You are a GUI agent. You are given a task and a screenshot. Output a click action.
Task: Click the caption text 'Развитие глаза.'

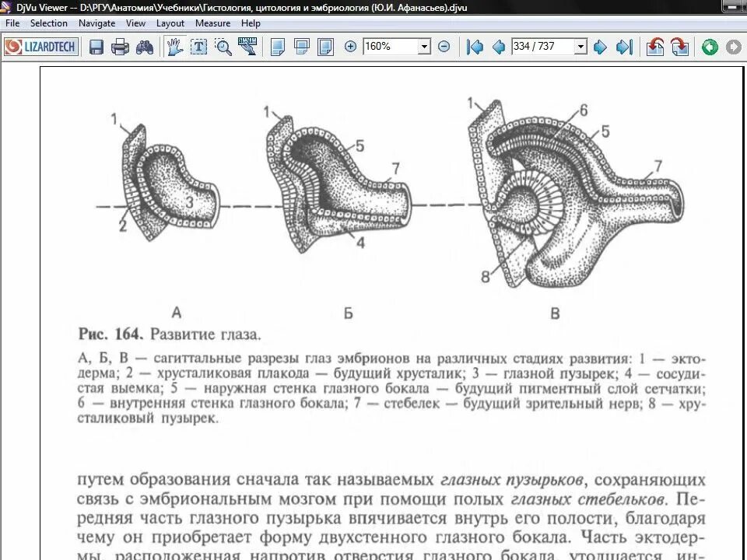(x=205, y=334)
